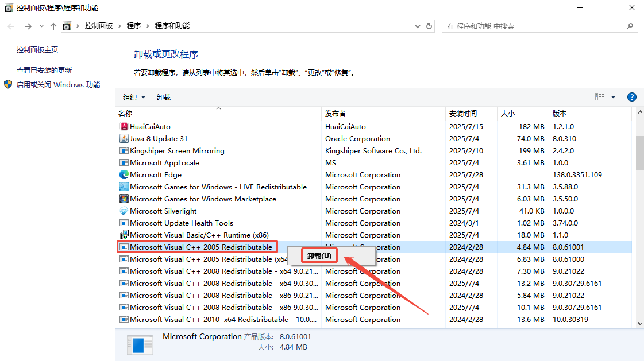Viewport: 644px width, 361px height.
Task: Click the program icon in the details pane
Action: [140, 344]
